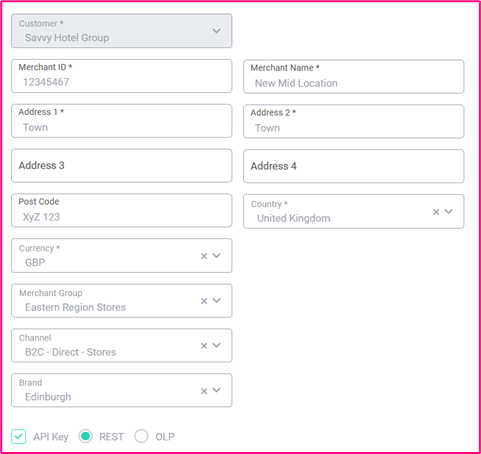The height and width of the screenshot is (454, 481).
Task: Clear the Currency GBP value
Action: point(204,256)
